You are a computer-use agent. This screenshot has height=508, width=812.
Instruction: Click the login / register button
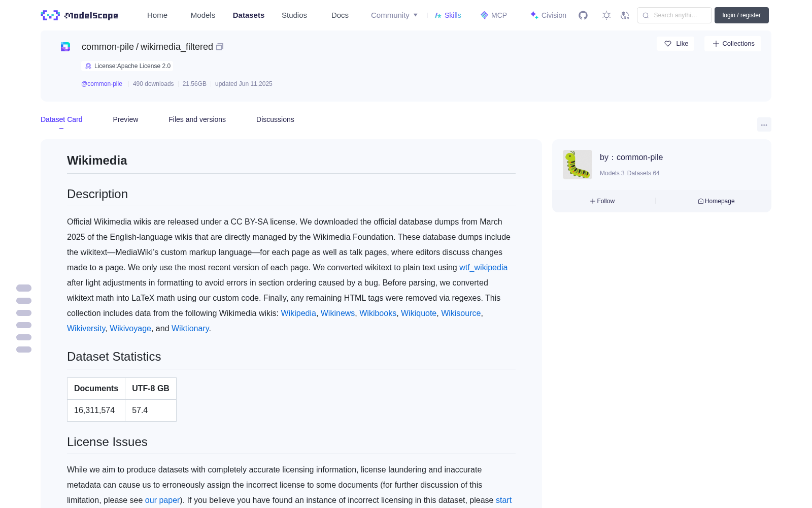pyautogui.click(x=741, y=15)
